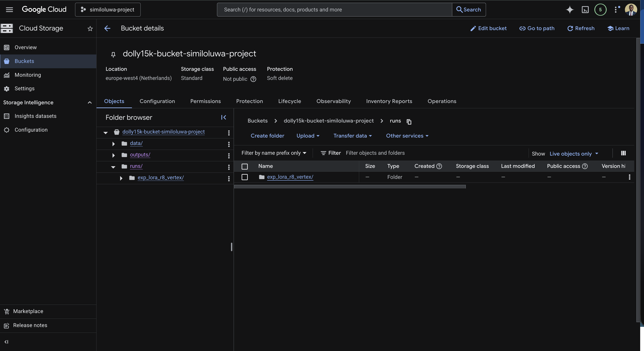The height and width of the screenshot is (351, 644).
Task: Open notifications showing badge 5
Action: point(601,10)
